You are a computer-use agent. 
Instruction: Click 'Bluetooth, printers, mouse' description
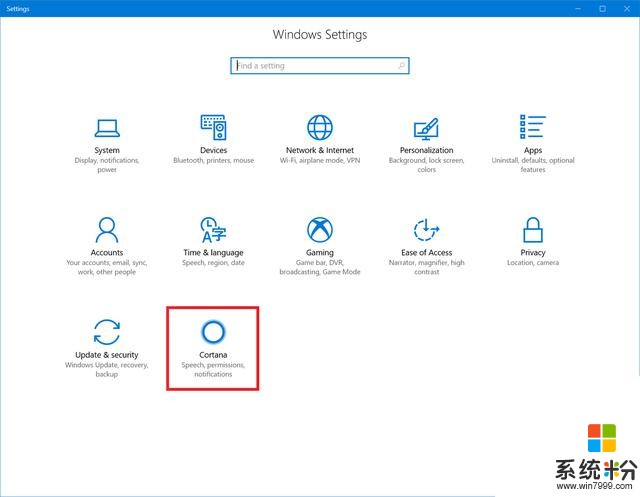(213, 160)
